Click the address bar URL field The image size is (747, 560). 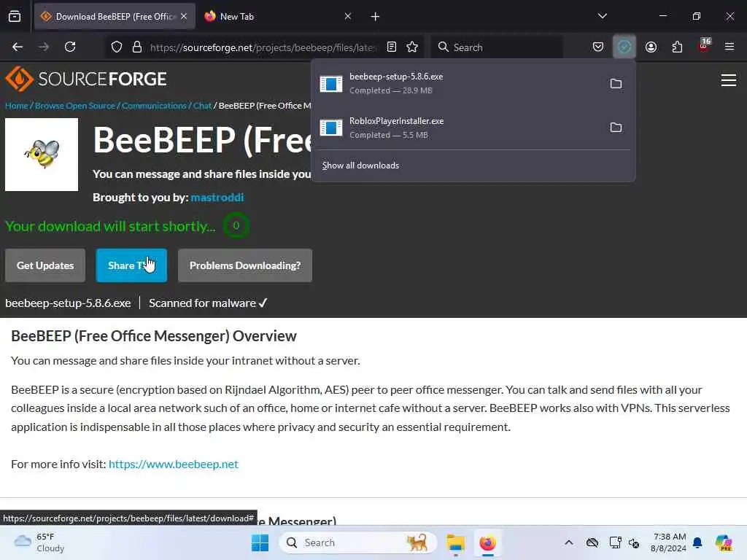click(x=263, y=47)
